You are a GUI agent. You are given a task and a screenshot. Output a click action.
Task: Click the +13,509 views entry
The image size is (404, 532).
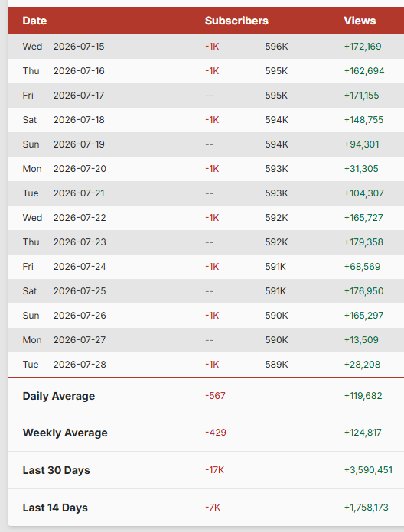[x=361, y=339]
